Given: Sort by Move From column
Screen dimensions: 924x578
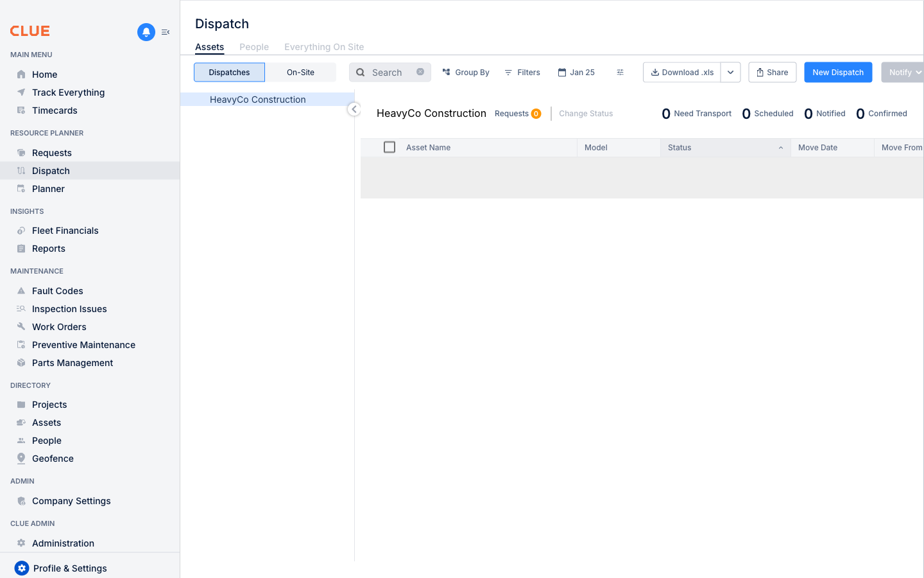Looking at the screenshot, I should (x=902, y=148).
